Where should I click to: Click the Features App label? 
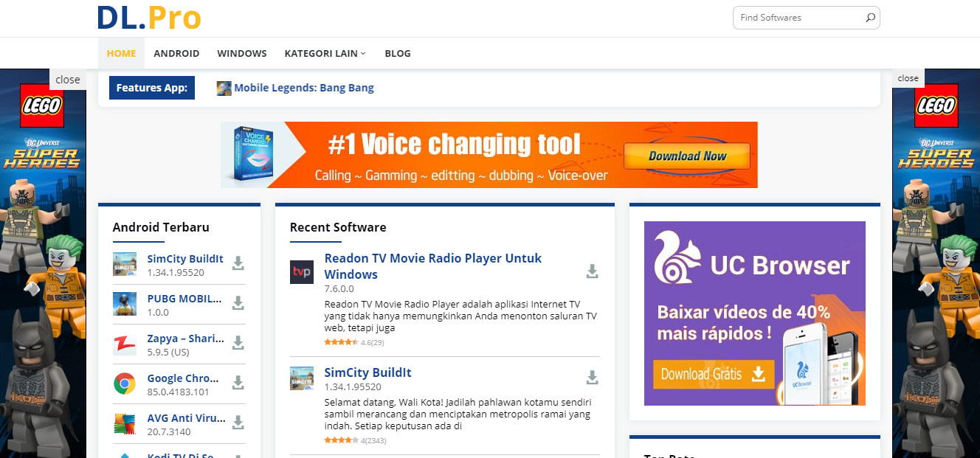[152, 88]
